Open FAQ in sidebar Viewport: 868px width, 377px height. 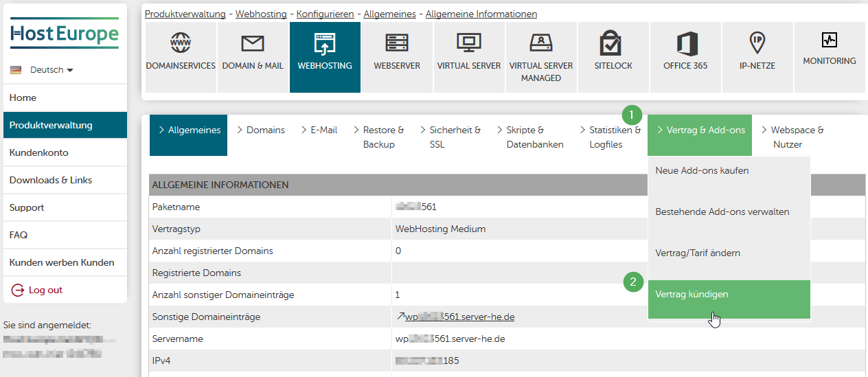[x=65, y=235]
